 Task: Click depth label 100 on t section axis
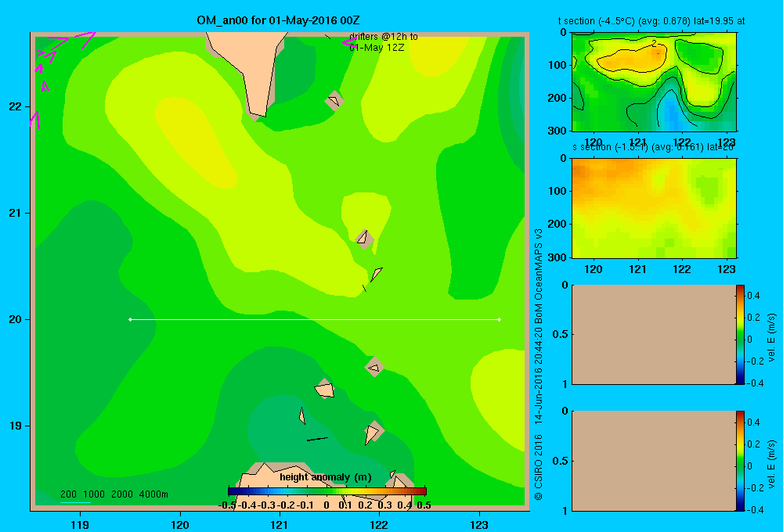(x=557, y=65)
